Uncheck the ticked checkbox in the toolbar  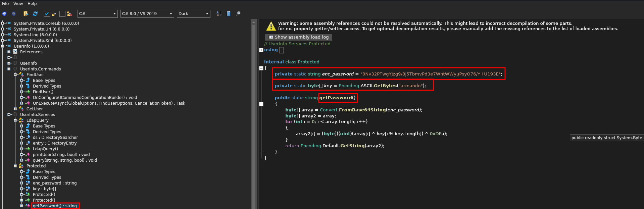point(47,14)
